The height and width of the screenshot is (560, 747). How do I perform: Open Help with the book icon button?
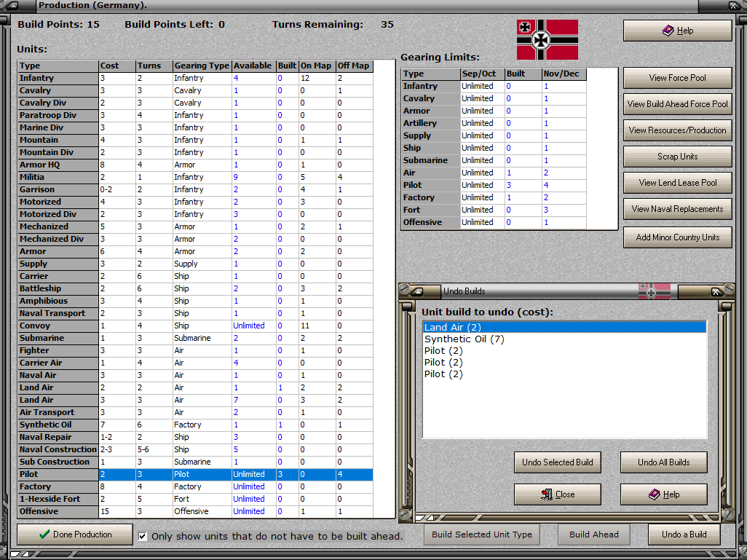tap(677, 31)
